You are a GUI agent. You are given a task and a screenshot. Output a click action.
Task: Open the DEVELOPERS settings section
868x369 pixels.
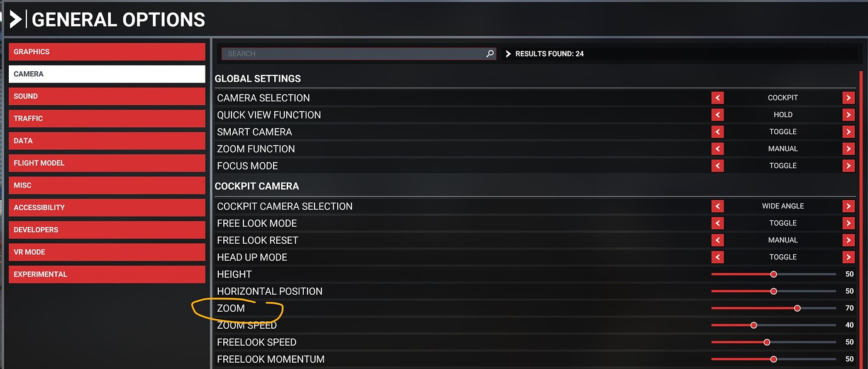click(x=106, y=229)
